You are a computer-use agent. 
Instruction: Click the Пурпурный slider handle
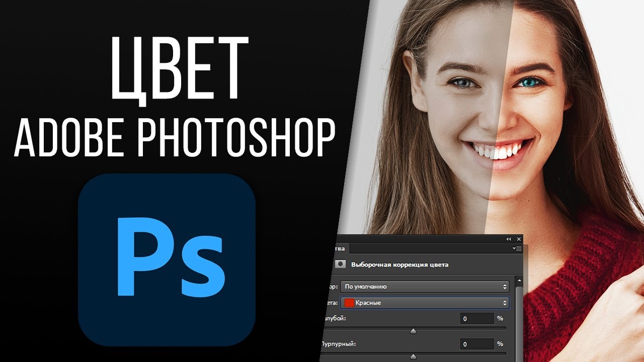click(x=414, y=357)
